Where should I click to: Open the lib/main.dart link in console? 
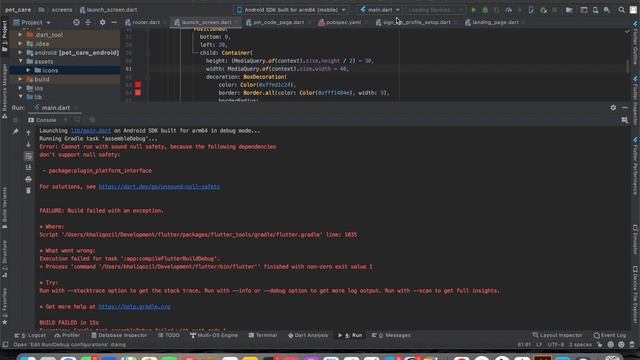pyautogui.click(x=91, y=131)
